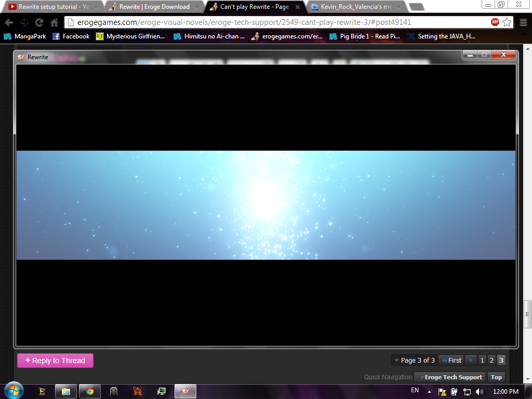The height and width of the screenshot is (399, 532).
Task: Jump to page 2 of the thread
Action: [x=491, y=360]
